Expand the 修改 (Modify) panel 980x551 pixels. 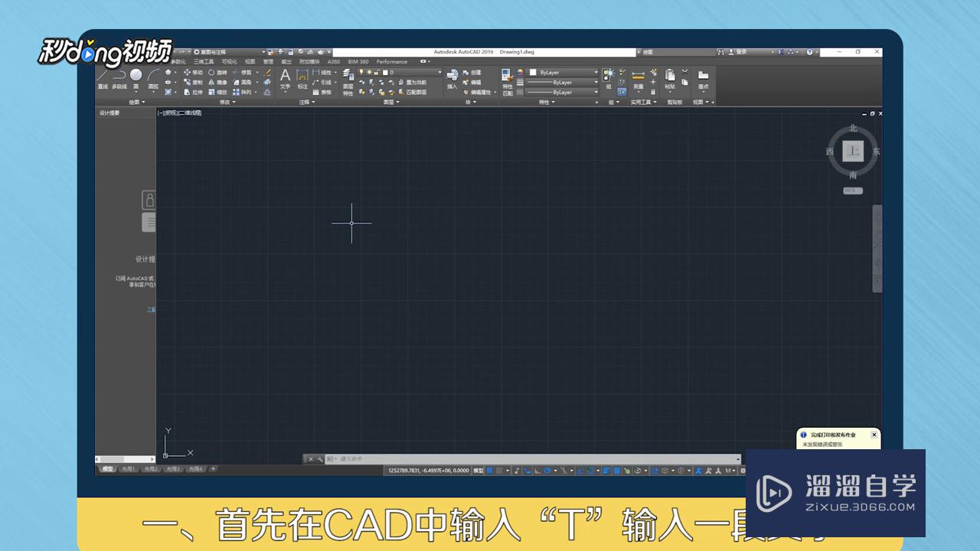point(228,102)
